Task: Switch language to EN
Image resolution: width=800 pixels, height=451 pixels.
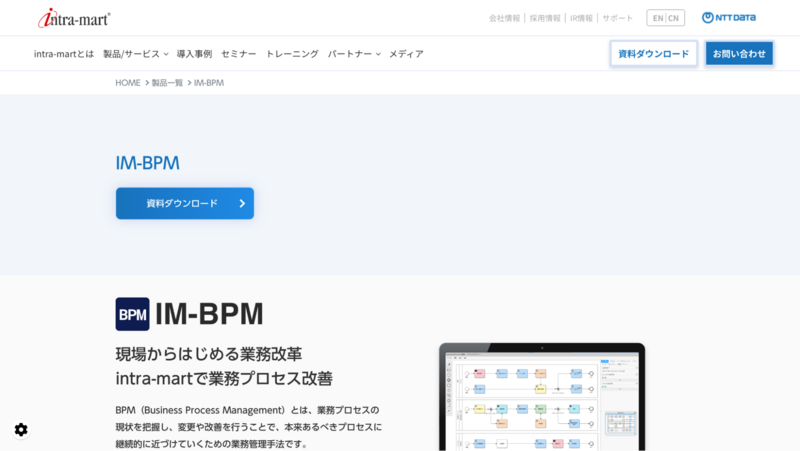Action: pos(657,18)
